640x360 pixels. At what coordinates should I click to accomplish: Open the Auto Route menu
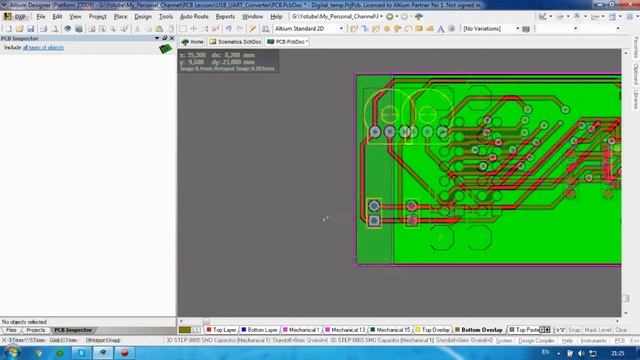pyautogui.click(x=194, y=17)
